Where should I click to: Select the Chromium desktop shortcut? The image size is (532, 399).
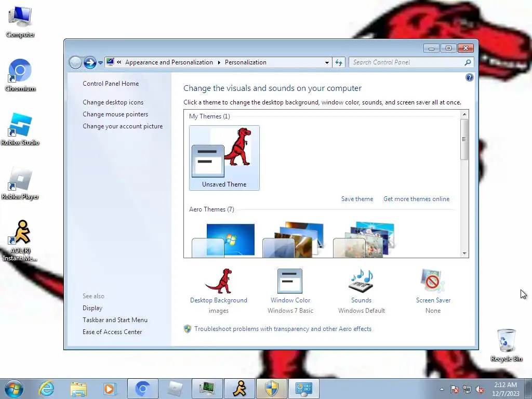click(20, 75)
